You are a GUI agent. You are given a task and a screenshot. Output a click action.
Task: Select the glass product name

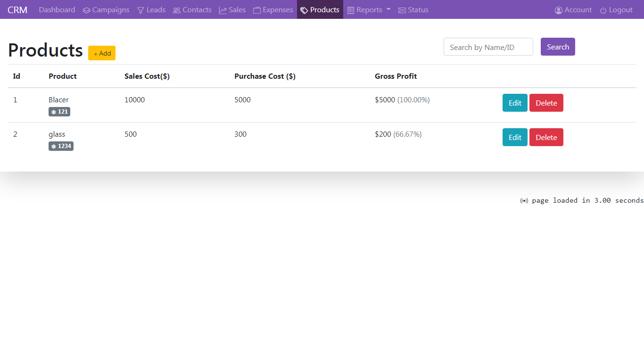57,134
